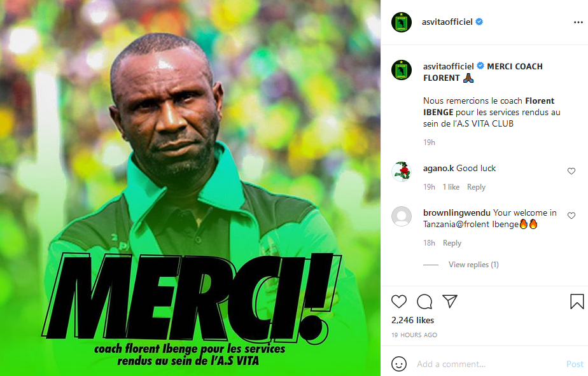Open the emoji picker smiley icon

[x=398, y=364]
